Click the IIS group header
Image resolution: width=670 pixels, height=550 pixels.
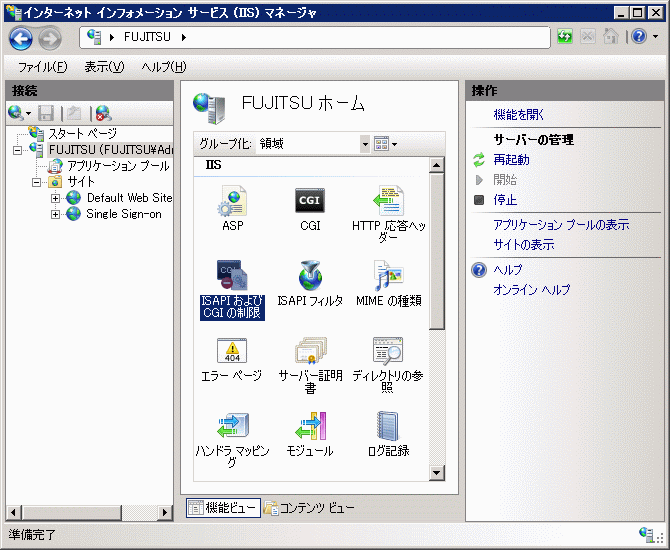coord(213,165)
